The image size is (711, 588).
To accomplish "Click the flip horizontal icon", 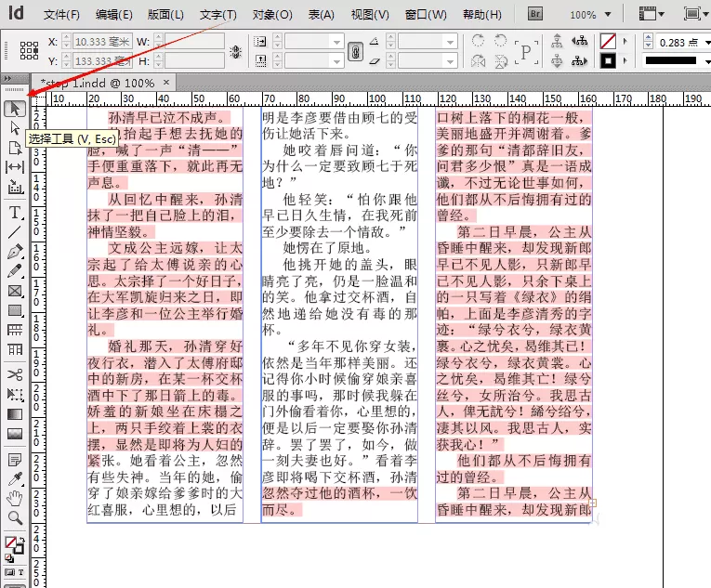I will pyautogui.click(x=478, y=60).
